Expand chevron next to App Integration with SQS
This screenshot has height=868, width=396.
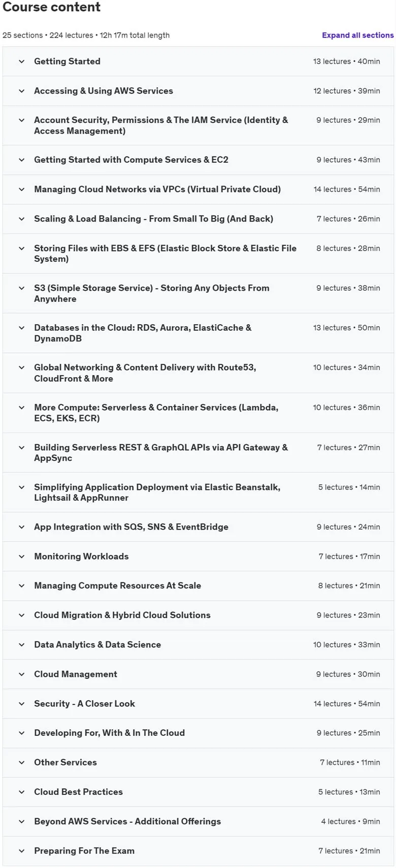click(x=21, y=527)
